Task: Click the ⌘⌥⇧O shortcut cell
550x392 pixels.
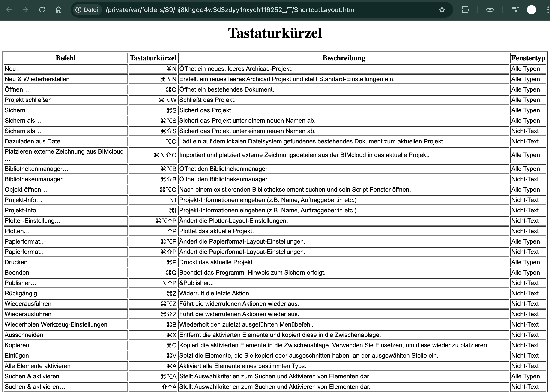Action: coord(153,155)
